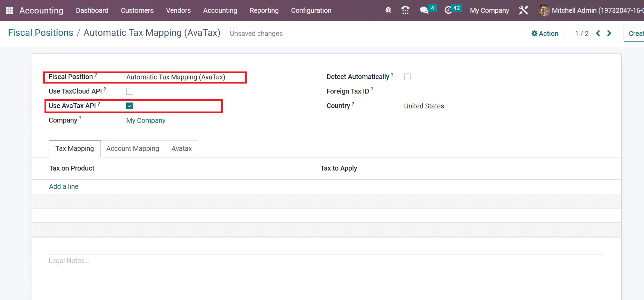Screen dimensions: 644x300
Task: Show Fiscal Position help tooltip question mark
Action: (96, 75)
